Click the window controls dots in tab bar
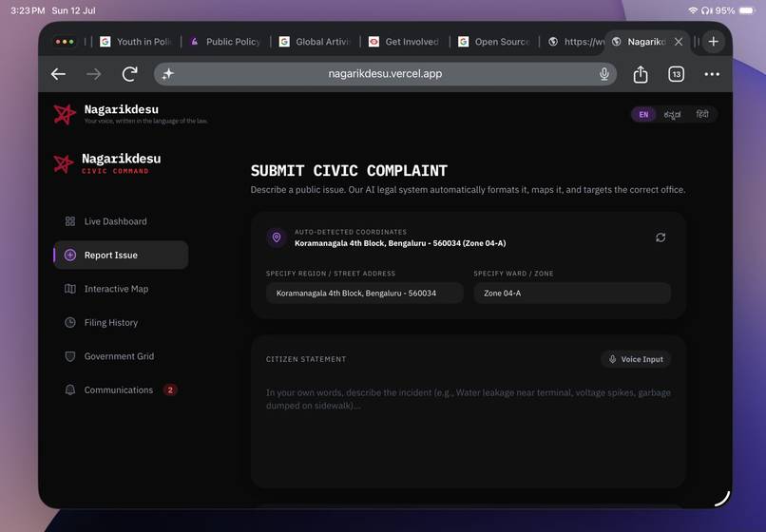The width and height of the screenshot is (766, 532). click(x=65, y=42)
